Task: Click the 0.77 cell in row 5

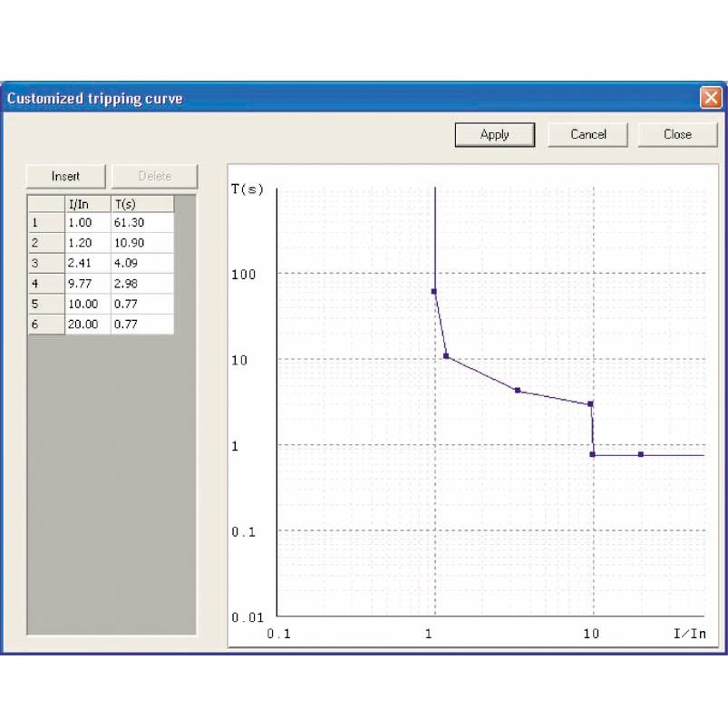Action: click(142, 304)
